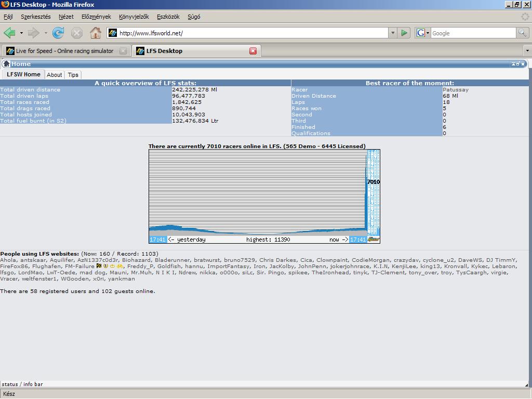Open the Könyvjelzők menu
The width and height of the screenshot is (532, 399).
point(134,17)
